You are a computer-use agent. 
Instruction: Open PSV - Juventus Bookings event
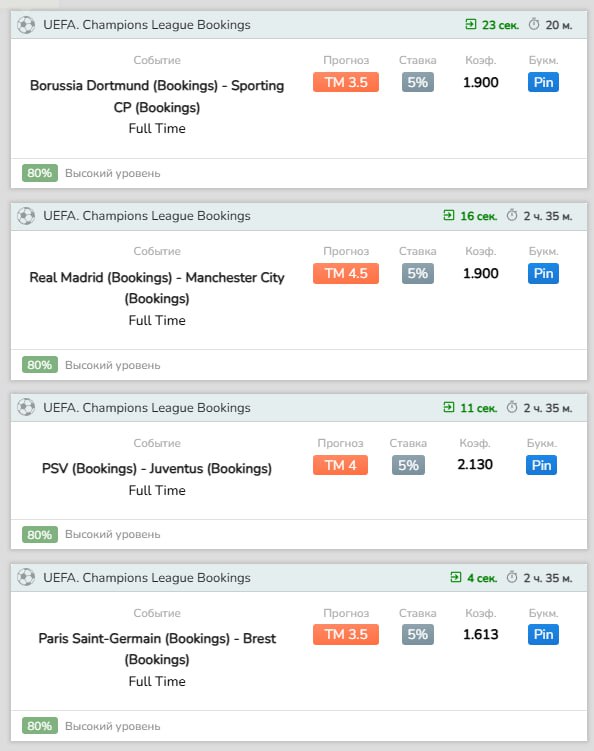point(157,468)
